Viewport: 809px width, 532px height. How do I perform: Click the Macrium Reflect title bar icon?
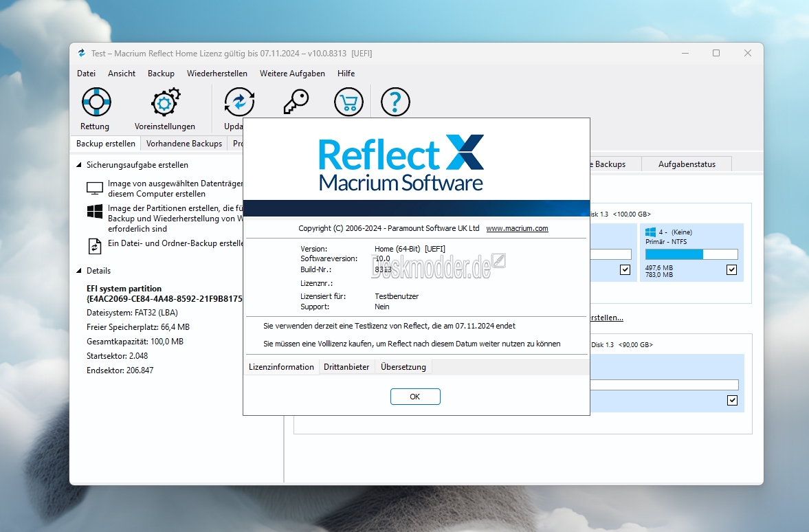[82, 53]
